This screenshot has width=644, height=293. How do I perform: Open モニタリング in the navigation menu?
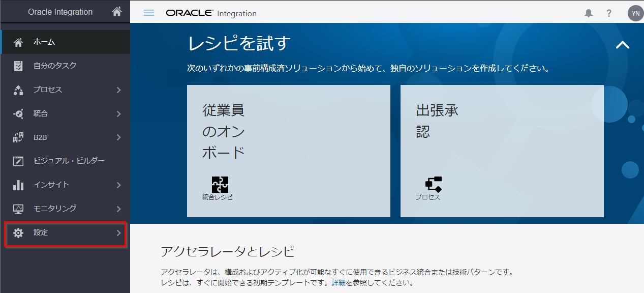click(55, 209)
